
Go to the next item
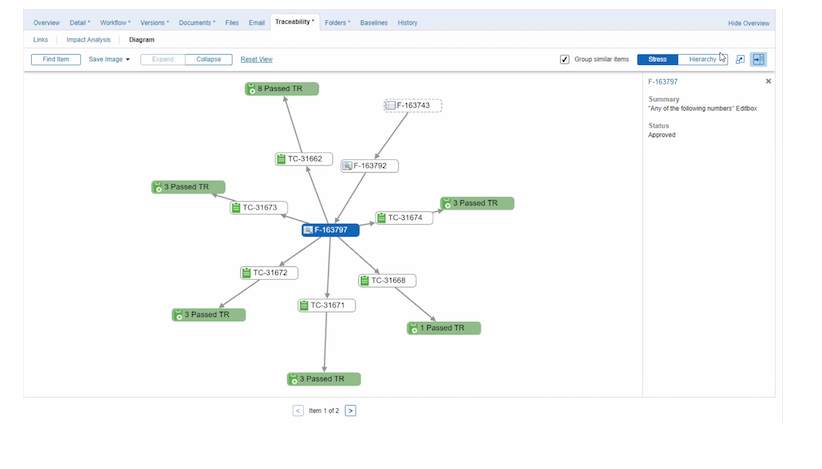click(x=351, y=411)
